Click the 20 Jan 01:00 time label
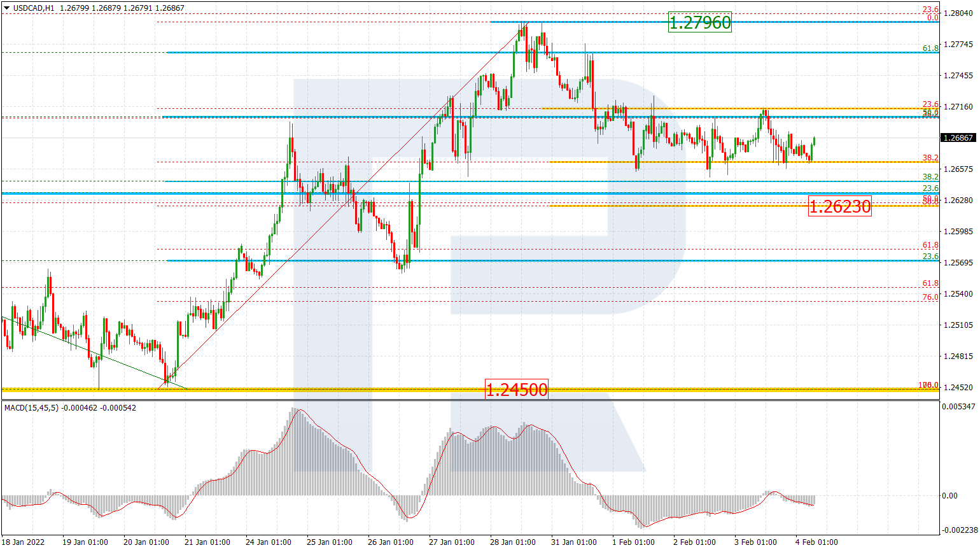 pyautogui.click(x=146, y=542)
